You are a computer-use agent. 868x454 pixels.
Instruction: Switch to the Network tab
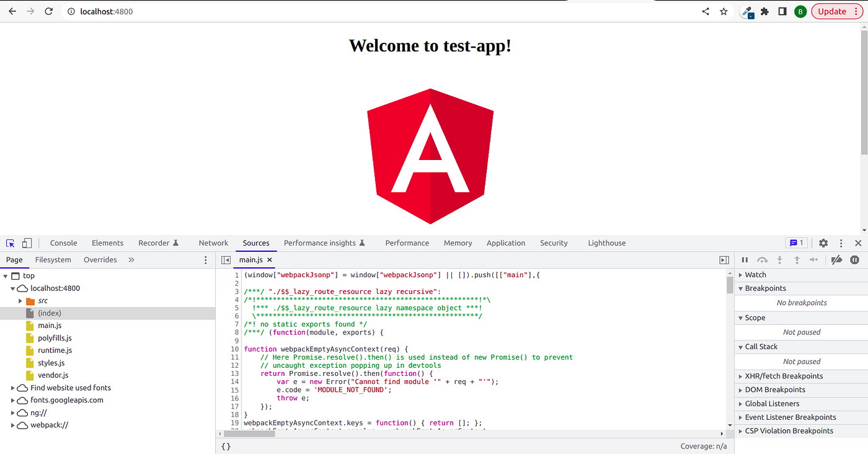coord(213,243)
